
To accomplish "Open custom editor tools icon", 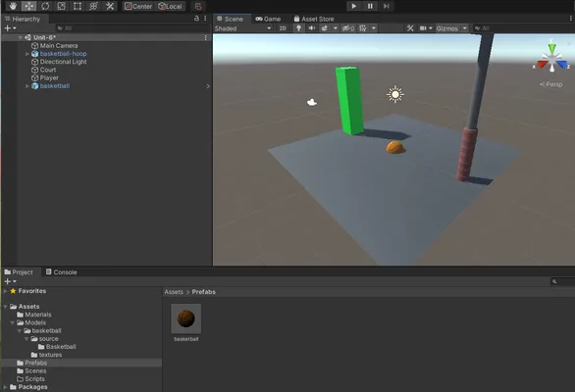I will (x=110, y=6).
